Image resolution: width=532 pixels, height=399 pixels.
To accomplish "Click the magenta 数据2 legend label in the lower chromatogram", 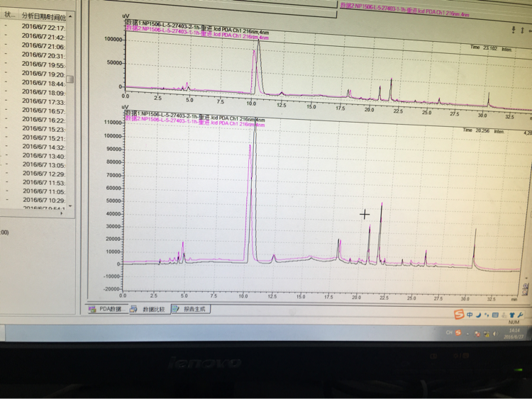I will click(x=195, y=120).
